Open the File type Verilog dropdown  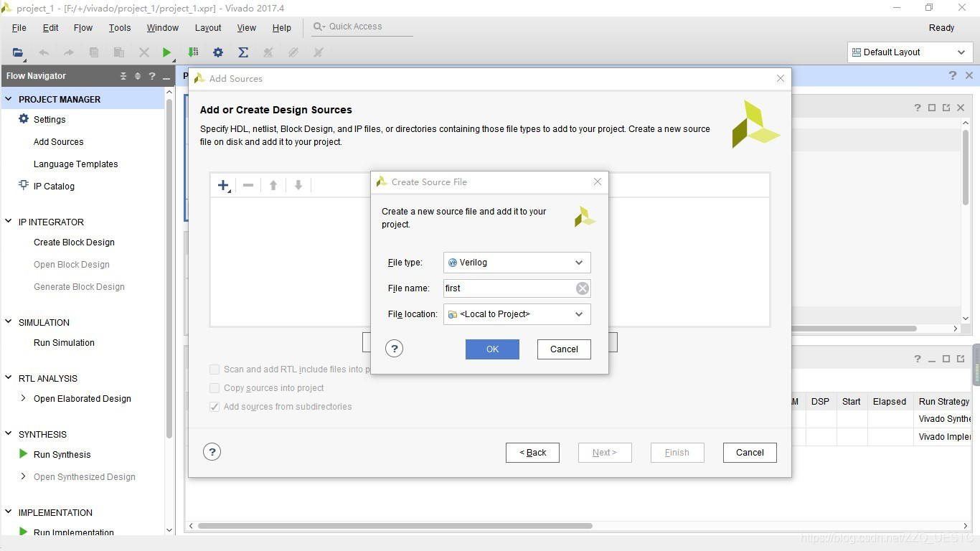coord(517,263)
